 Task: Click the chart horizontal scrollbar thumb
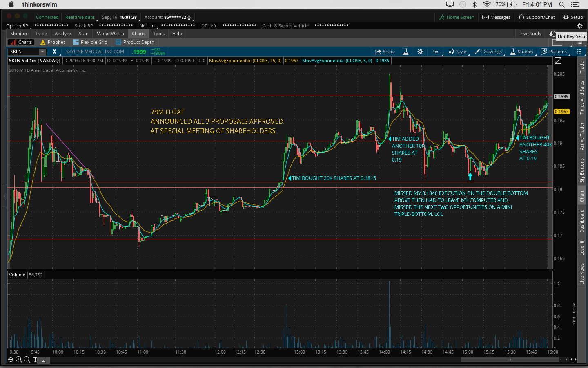[x=510, y=360]
